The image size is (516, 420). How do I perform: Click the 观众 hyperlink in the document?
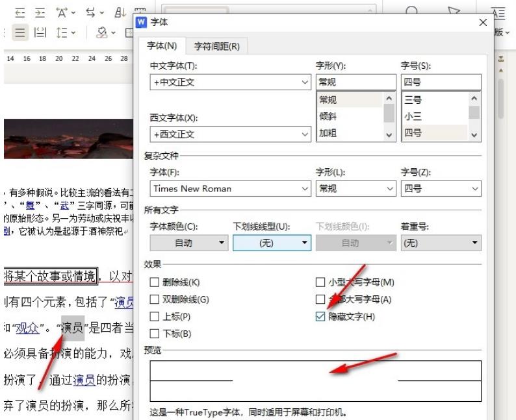(x=28, y=328)
